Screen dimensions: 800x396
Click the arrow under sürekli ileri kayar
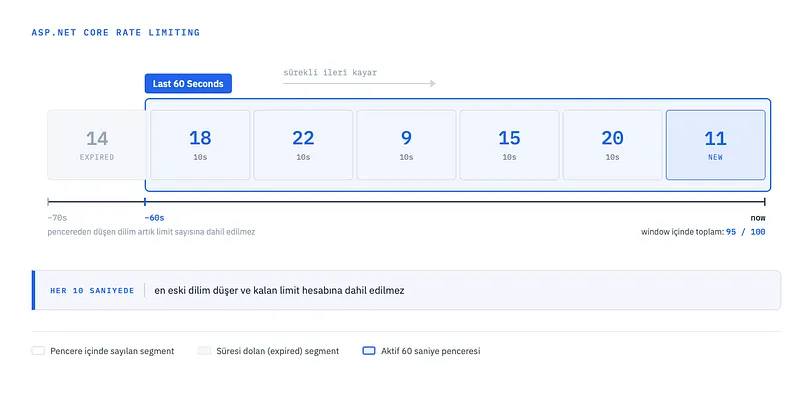tap(359, 83)
